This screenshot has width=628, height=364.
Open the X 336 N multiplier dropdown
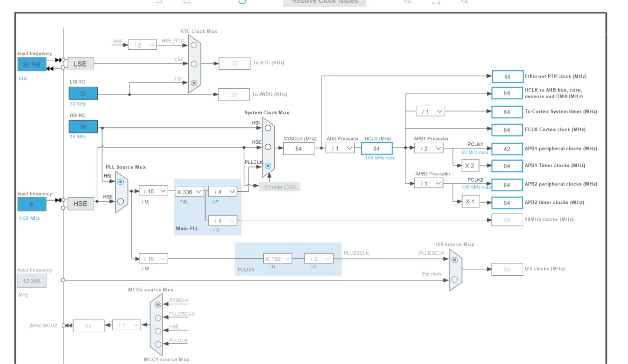[189, 192]
